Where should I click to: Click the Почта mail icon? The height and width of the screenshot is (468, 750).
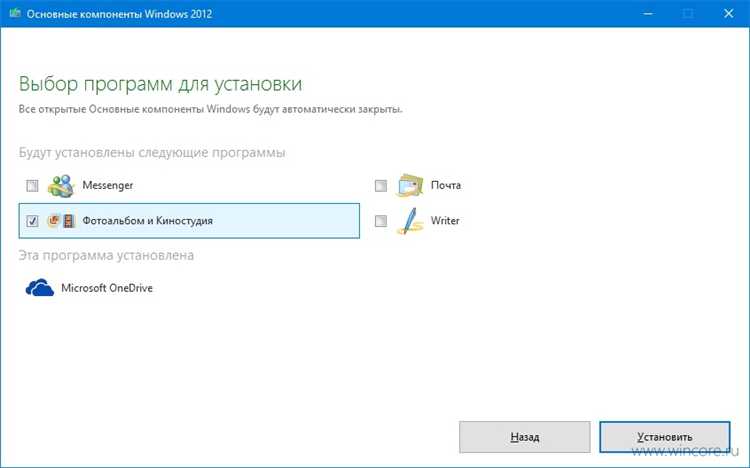tap(410, 185)
